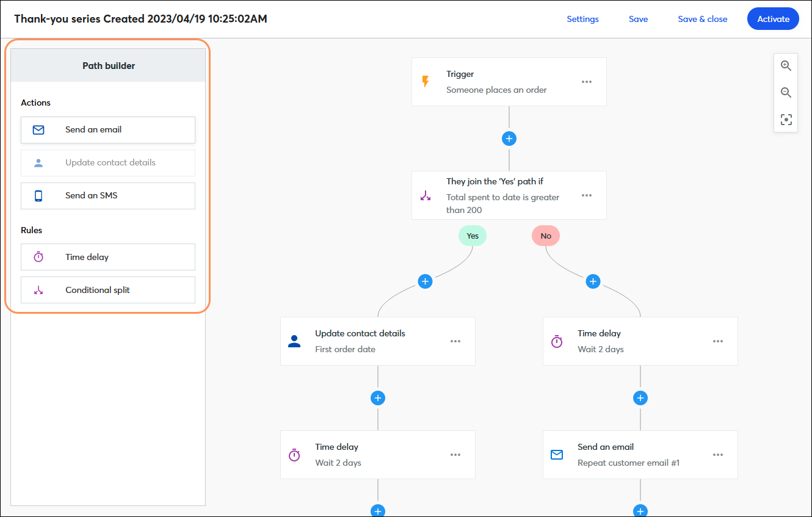Click the Path builder panel header
The image size is (812, 517).
tap(108, 65)
